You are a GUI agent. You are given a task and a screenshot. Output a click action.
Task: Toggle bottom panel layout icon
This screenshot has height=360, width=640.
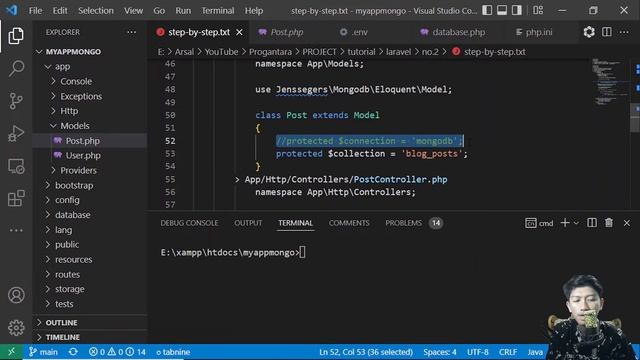point(502,10)
